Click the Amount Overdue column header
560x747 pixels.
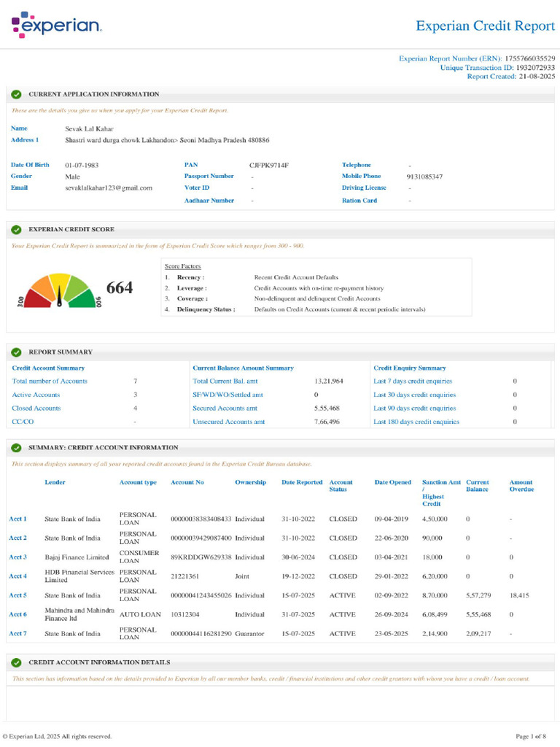pyautogui.click(x=521, y=485)
